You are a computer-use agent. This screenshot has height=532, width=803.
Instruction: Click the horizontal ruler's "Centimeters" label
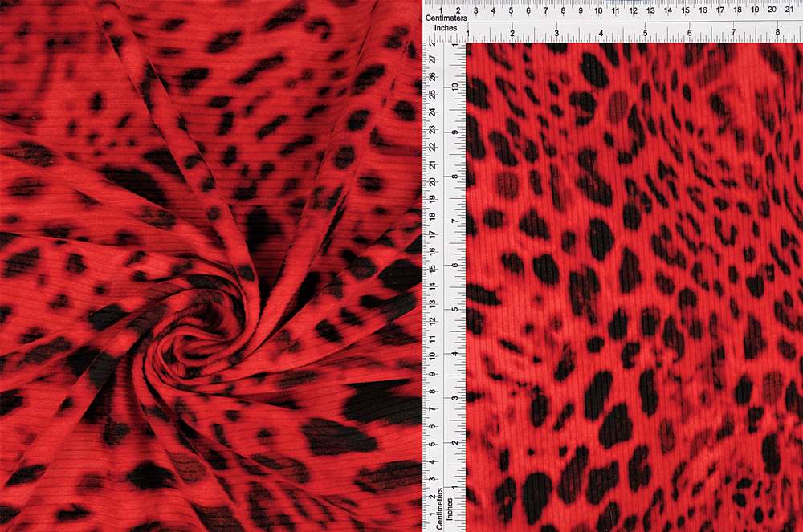click(446, 18)
